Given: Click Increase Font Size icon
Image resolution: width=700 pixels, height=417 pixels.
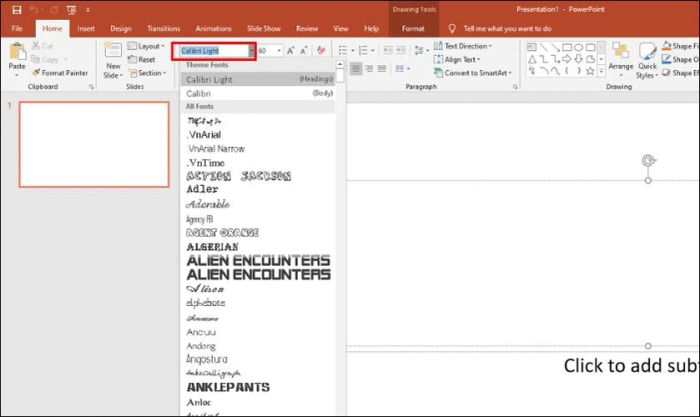Looking at the screenshot, I should click(x=291, y=50).
